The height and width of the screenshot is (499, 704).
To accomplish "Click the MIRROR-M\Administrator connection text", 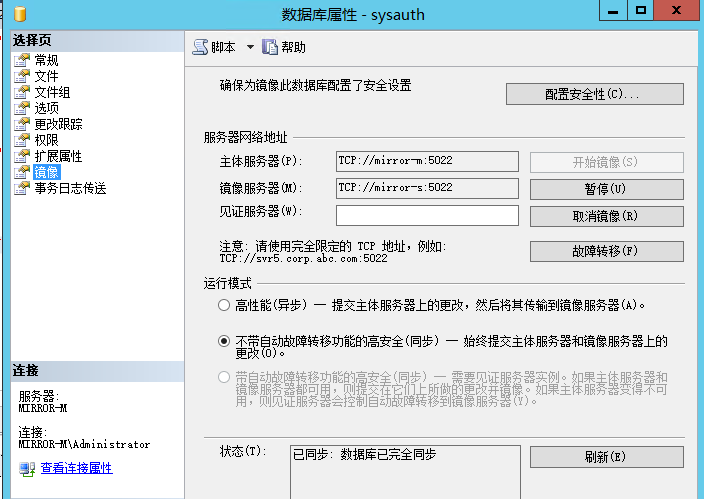I will tap(84, 444).
